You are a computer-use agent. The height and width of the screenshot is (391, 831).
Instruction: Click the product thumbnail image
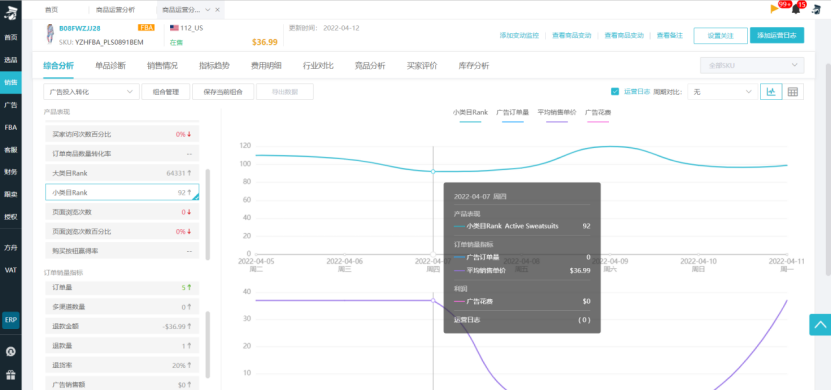click(x=50, y=35)
